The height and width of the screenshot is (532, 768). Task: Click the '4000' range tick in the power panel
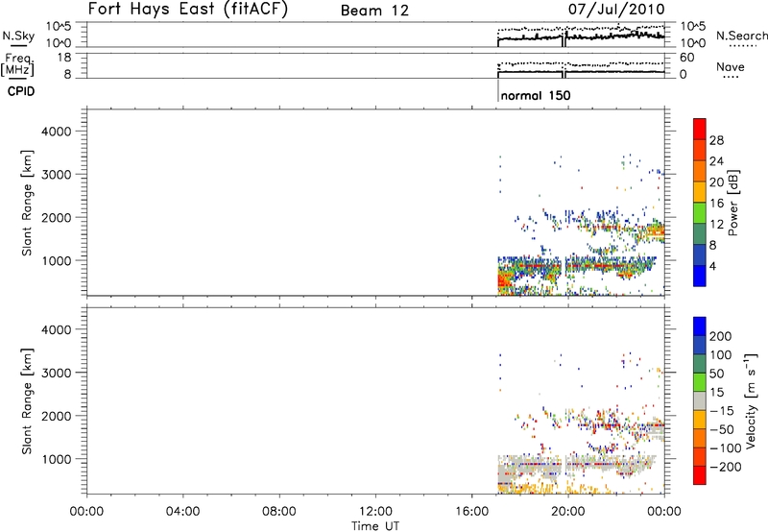pyautogui.click(x=57, y=132)
